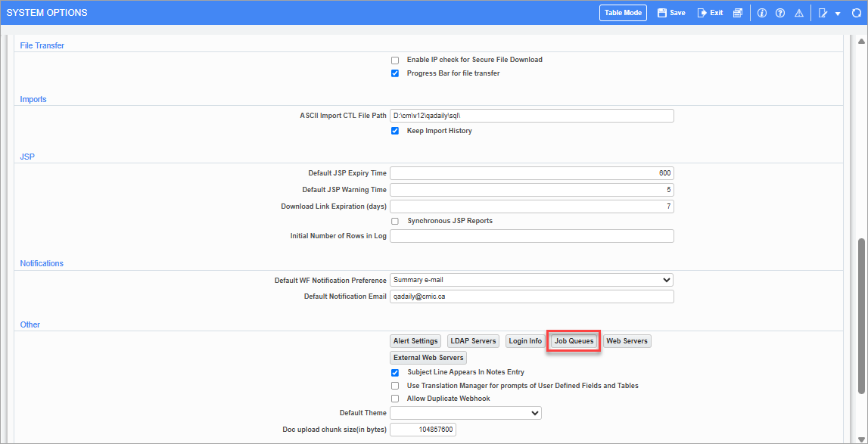The width and height of the screenshot is (868, 444).
Task: Click the warning triangle icon
Action: click(x=798, y=12)
